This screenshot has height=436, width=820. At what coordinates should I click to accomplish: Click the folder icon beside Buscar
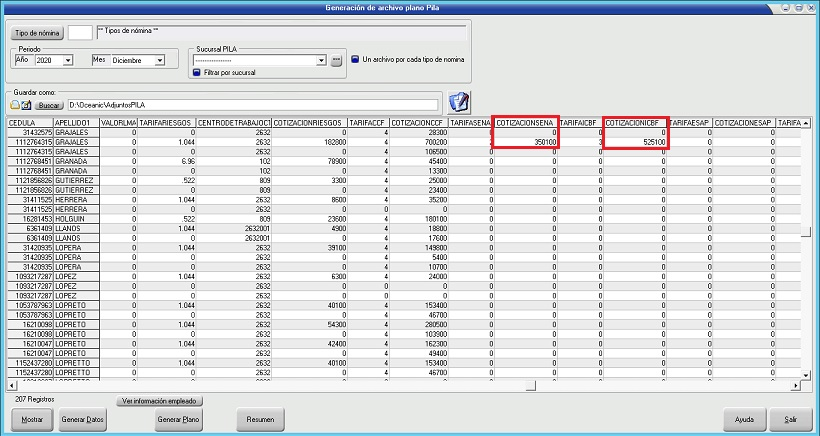click(x=16, y=104)
